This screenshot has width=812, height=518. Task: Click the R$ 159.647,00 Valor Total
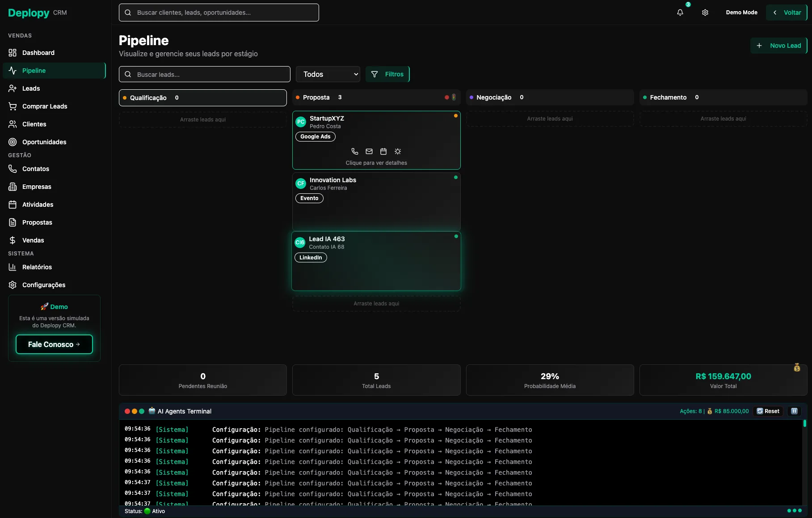pos(723,376)
